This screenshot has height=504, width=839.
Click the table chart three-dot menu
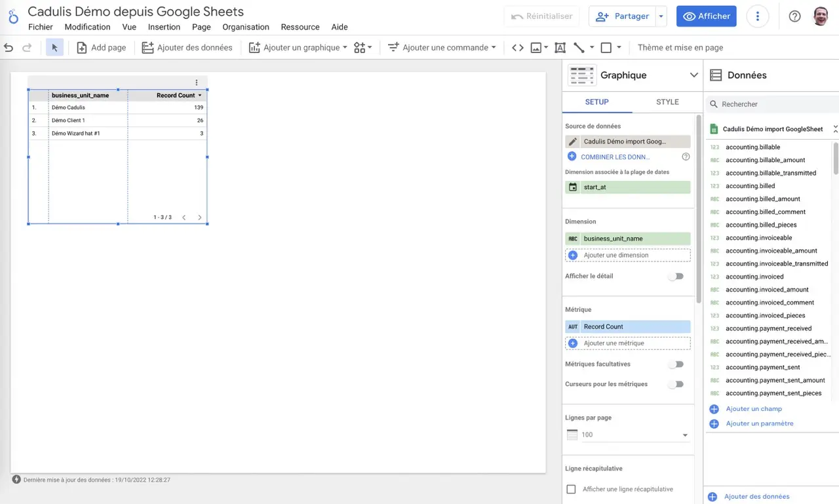(197, 83)
